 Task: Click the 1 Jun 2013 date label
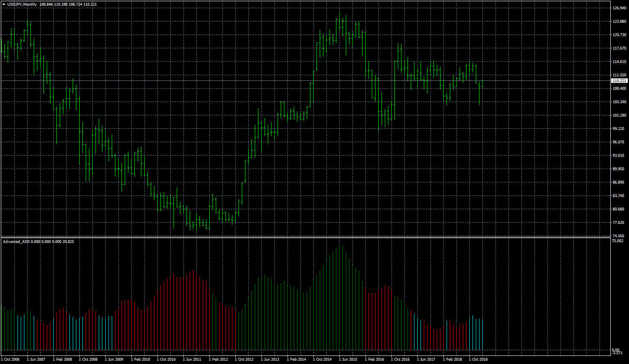coord(270,360)
